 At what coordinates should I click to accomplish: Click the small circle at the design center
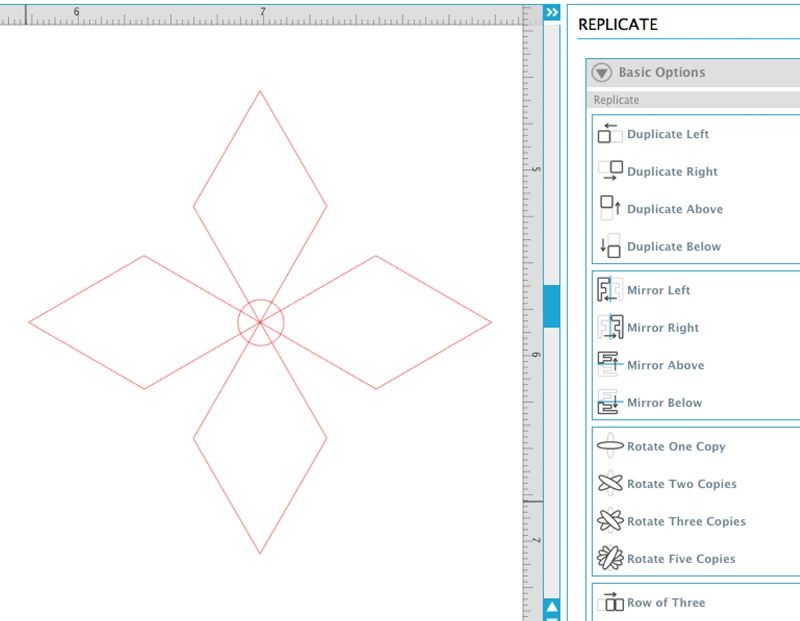coord(261,322)
